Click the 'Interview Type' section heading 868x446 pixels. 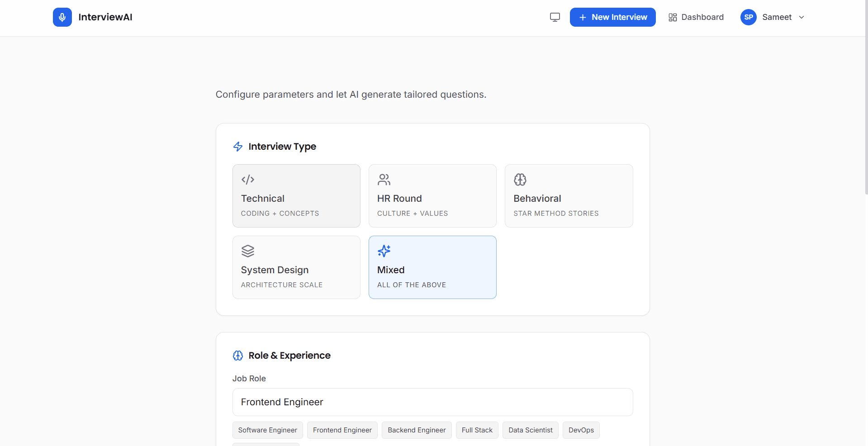282,147
